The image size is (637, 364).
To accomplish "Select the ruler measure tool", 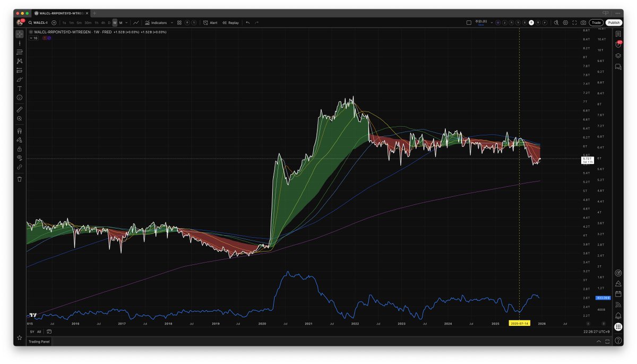I will (20, 109).
